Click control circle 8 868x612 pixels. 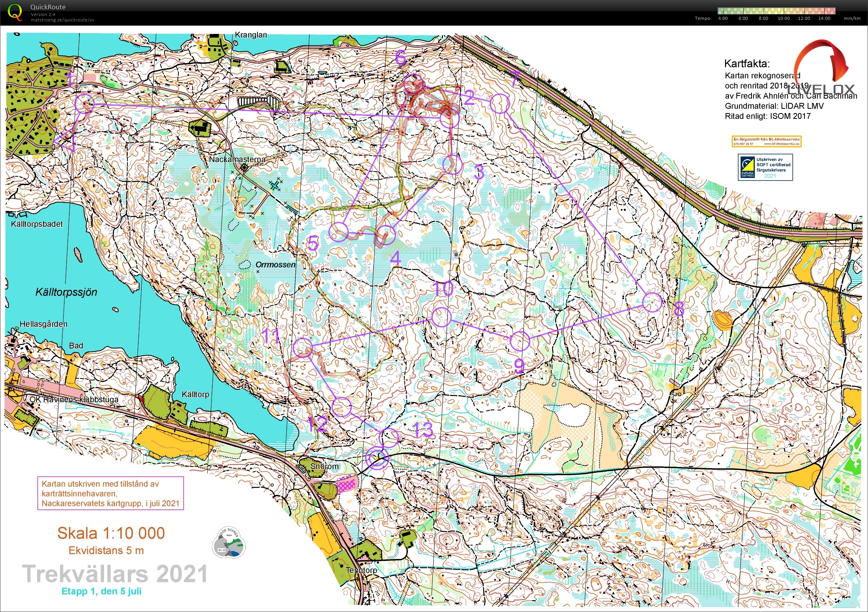tap(652, 302)
